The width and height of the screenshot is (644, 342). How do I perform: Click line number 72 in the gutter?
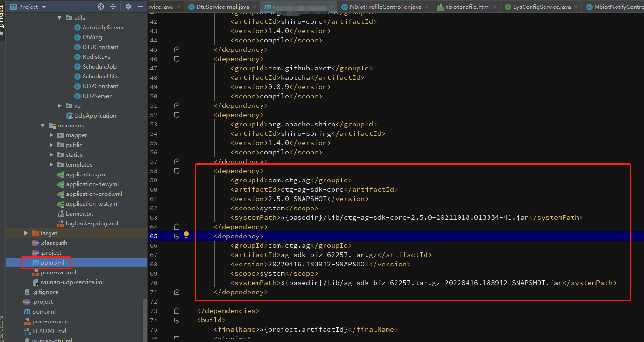coord(153,301)
